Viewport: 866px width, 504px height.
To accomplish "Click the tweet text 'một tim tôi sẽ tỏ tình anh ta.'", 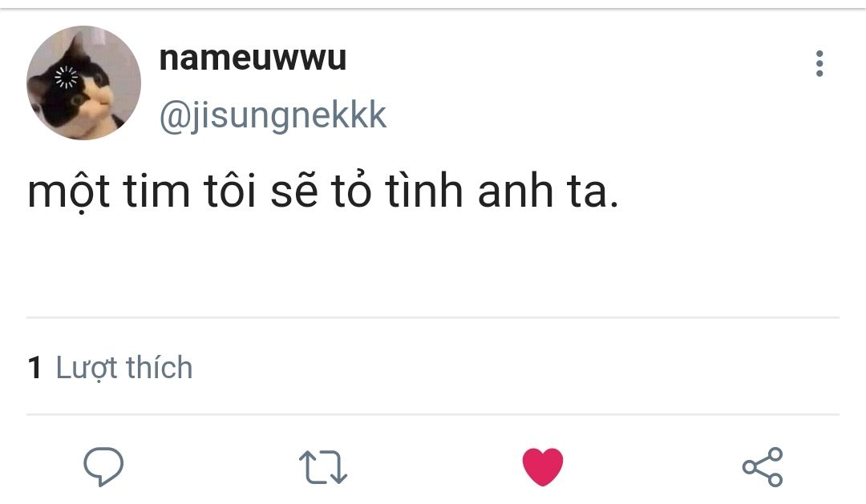I will pos(322,196).
